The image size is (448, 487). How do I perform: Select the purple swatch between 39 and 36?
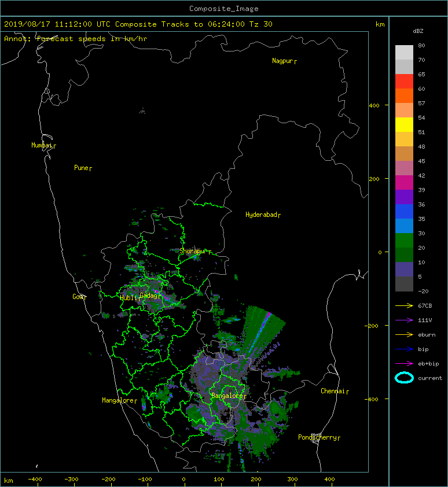(404, 197)
